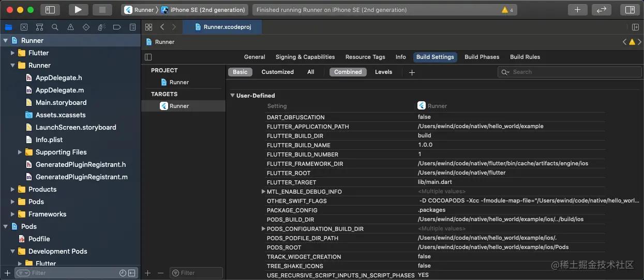
Task: Toggle the inspectors panel in the toolbar
Action: coord(630,9)
